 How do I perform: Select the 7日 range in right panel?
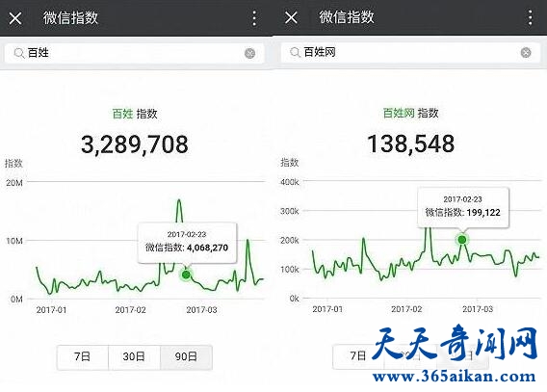pyautogui.click(x=358, y=356)
